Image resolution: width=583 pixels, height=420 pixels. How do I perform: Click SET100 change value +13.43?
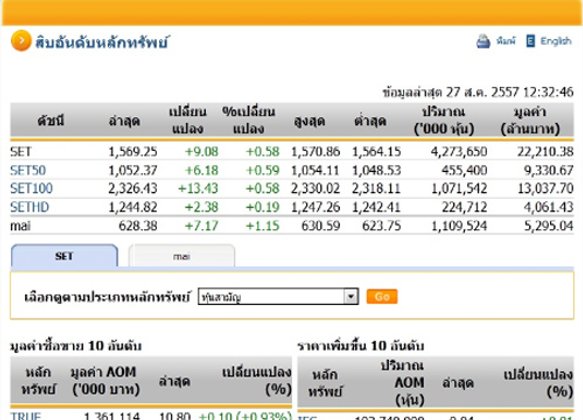coord(198,188)
